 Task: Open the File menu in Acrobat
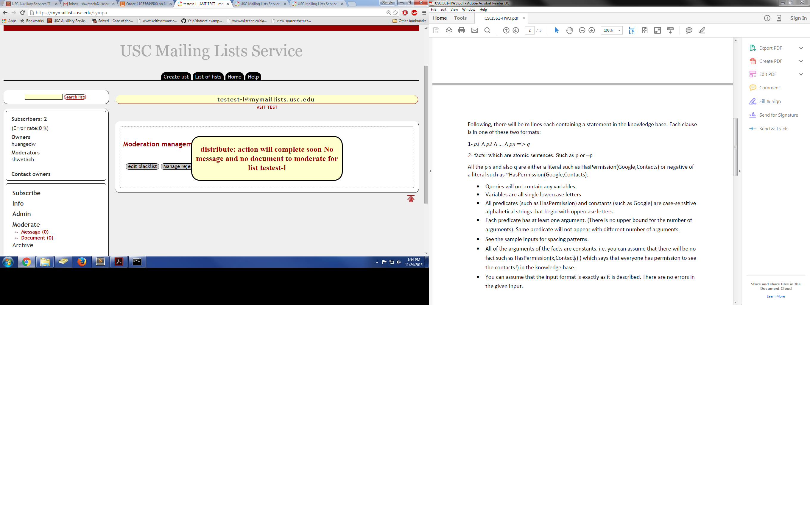tap(434, 10)
